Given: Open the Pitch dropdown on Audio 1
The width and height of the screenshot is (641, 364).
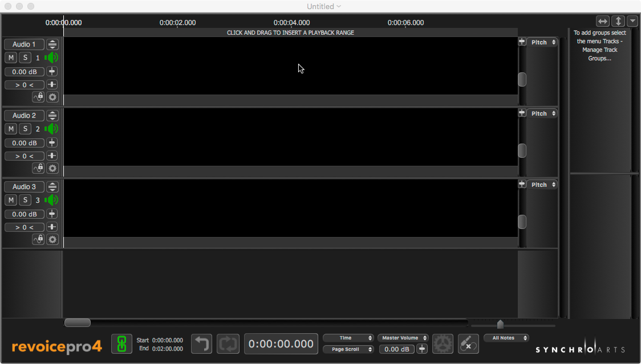Looking at the screenshot, I should 542,42.
